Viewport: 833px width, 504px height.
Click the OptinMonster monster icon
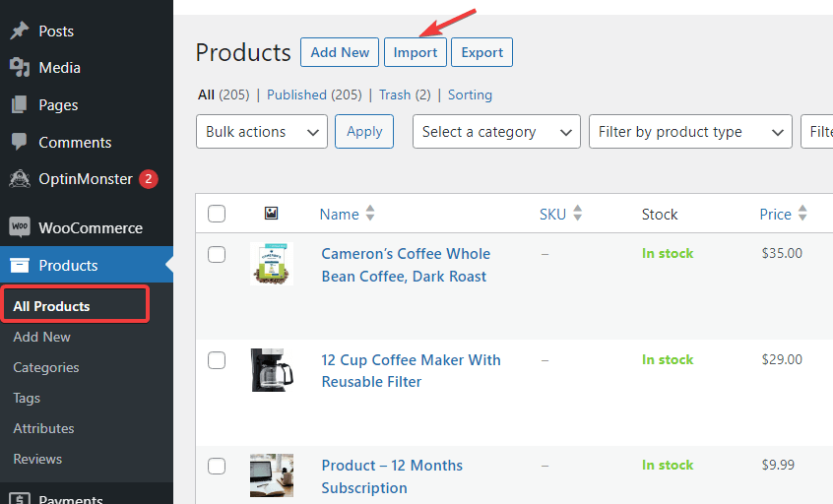[20, 179]
